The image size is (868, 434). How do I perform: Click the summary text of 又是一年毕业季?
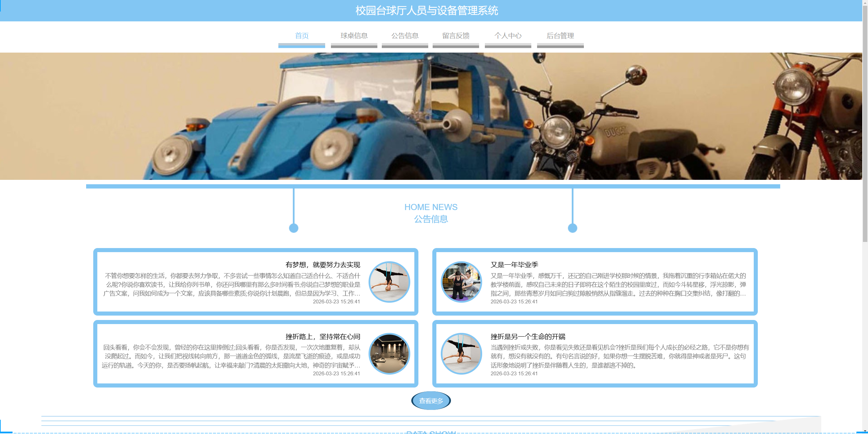[x=618, y=285]
